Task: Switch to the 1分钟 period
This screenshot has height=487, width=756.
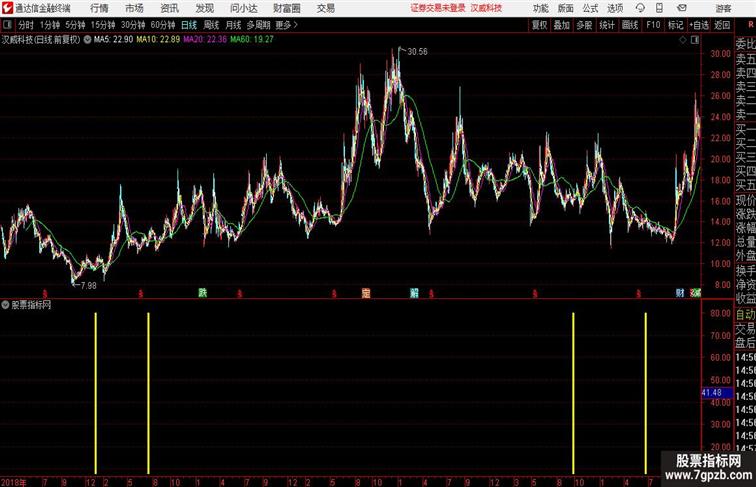Action: pos(50,25)
